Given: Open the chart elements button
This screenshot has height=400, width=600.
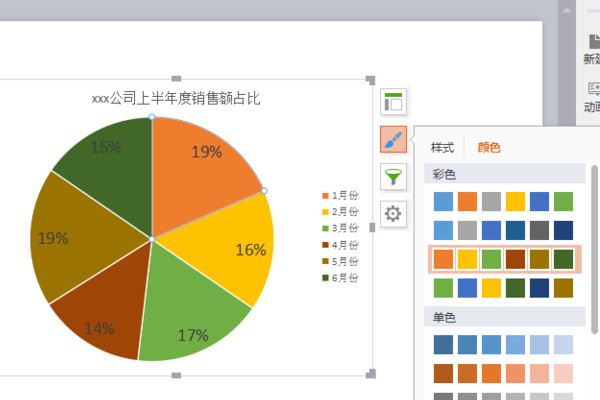Looking at the screenshot, I should (393, 101).
